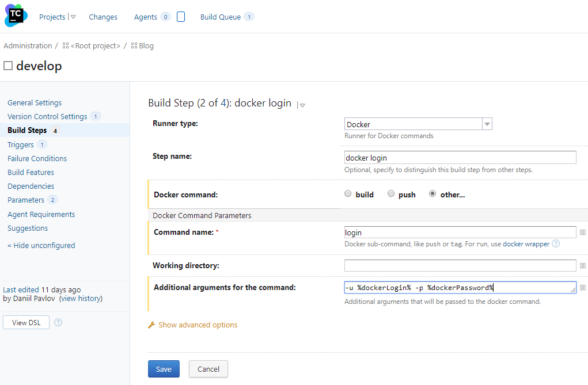This screenshot has height=385, width=588.
Task: Click the wrench icon beside Show advanced options
Action: 152,325
